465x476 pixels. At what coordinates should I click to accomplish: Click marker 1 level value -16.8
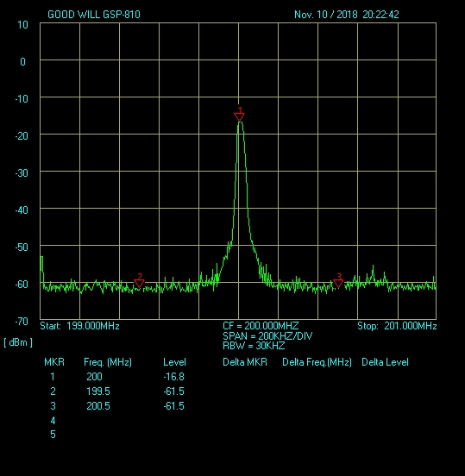(x=173, y=377)
